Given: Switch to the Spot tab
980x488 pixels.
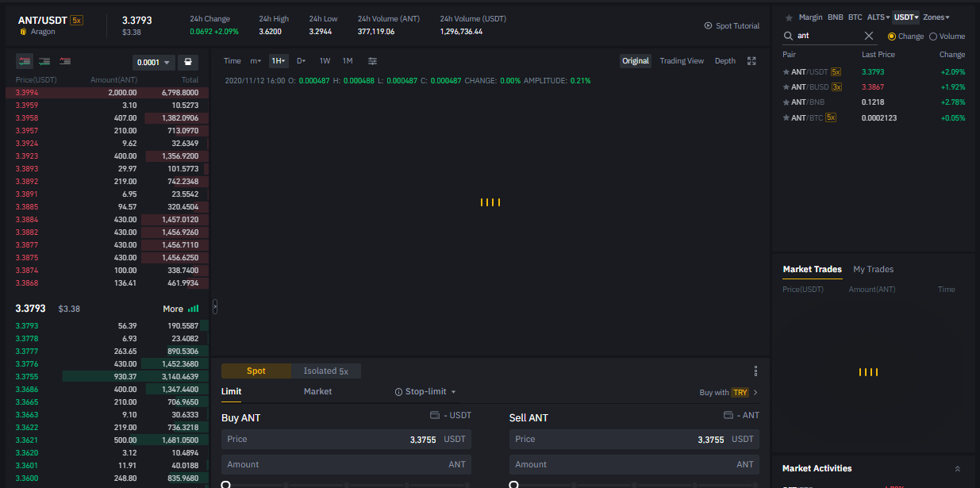Looking at the screenshot, I should 256,371.
